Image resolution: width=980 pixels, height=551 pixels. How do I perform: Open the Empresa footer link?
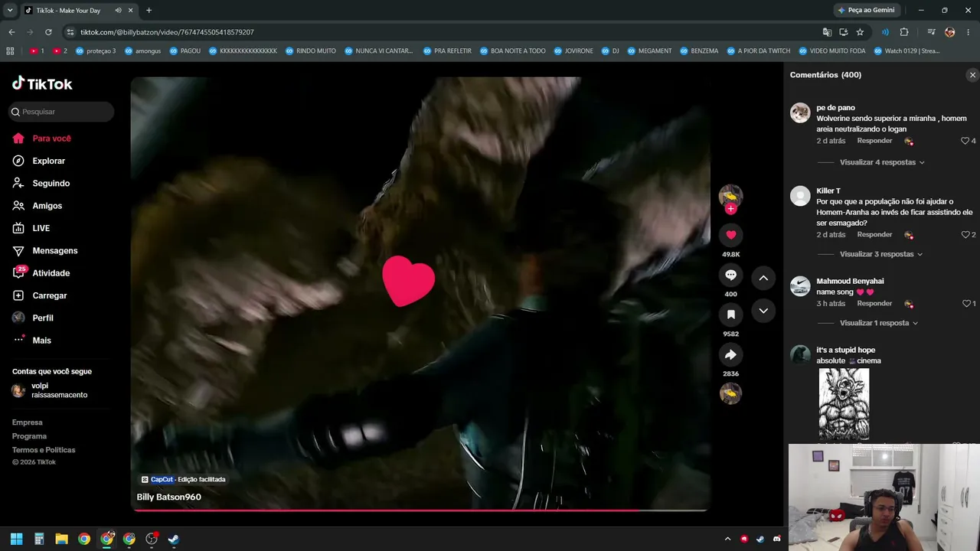tap(28, 422)
